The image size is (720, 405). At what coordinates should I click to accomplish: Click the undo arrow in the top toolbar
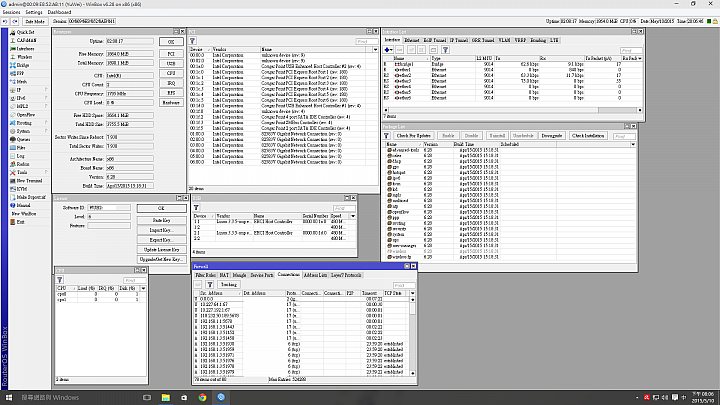click(5, 22)
